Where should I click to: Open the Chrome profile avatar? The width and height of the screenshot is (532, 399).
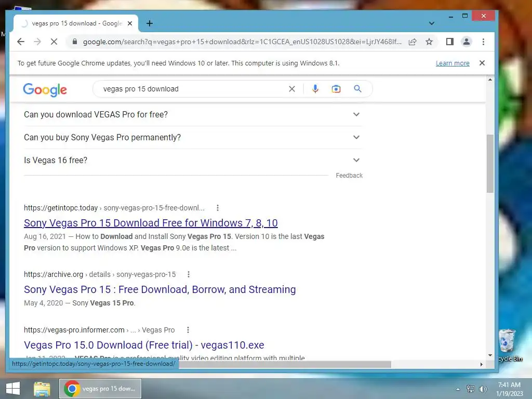pos(467,42)
